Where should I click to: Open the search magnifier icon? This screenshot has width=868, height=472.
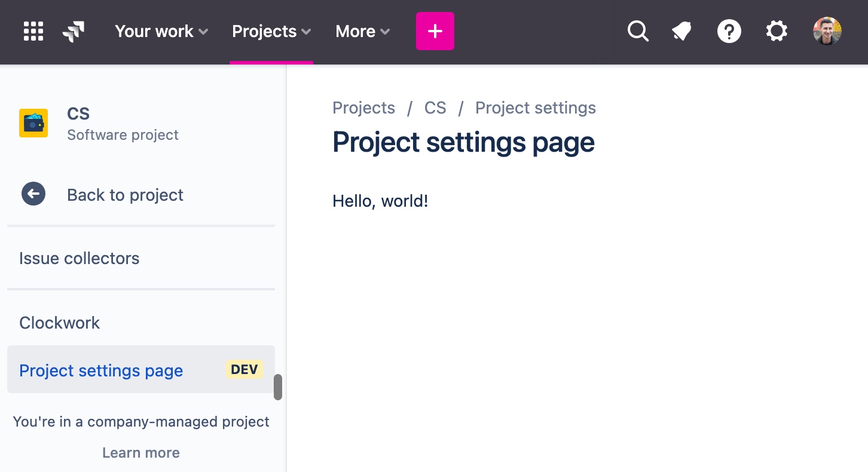(x=638, y=31)
